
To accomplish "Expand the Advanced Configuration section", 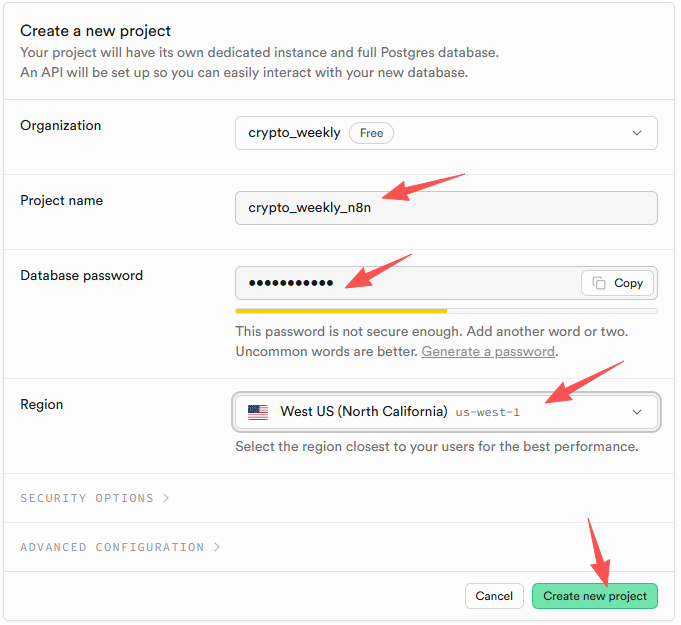I will click(120, 547).
